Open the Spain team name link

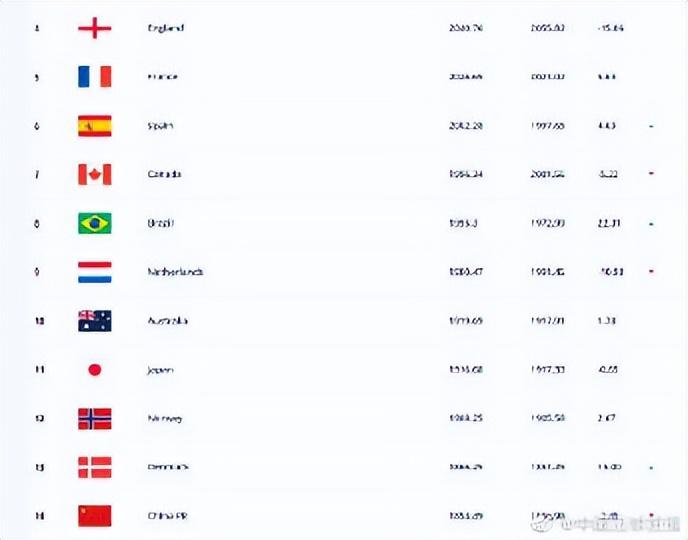pyautogui.click(x=160, y=126)
